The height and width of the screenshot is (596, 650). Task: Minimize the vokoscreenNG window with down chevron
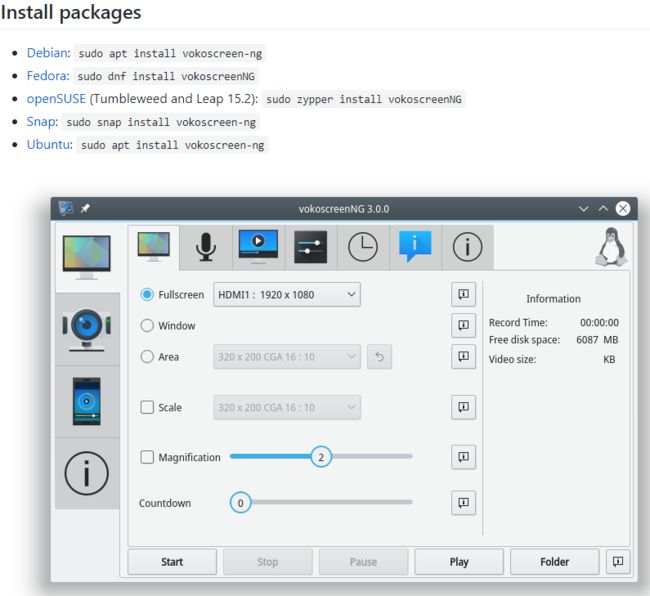[x=583, y=208]
